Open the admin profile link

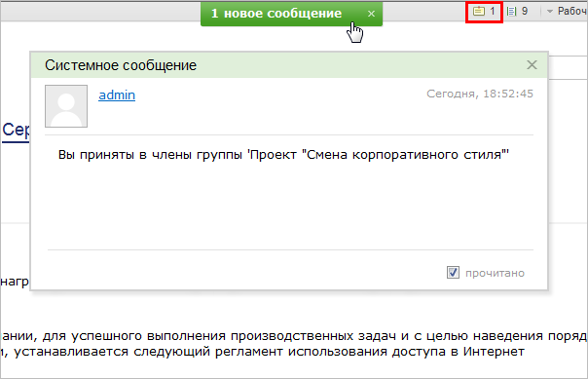click(x=117, y=95)
